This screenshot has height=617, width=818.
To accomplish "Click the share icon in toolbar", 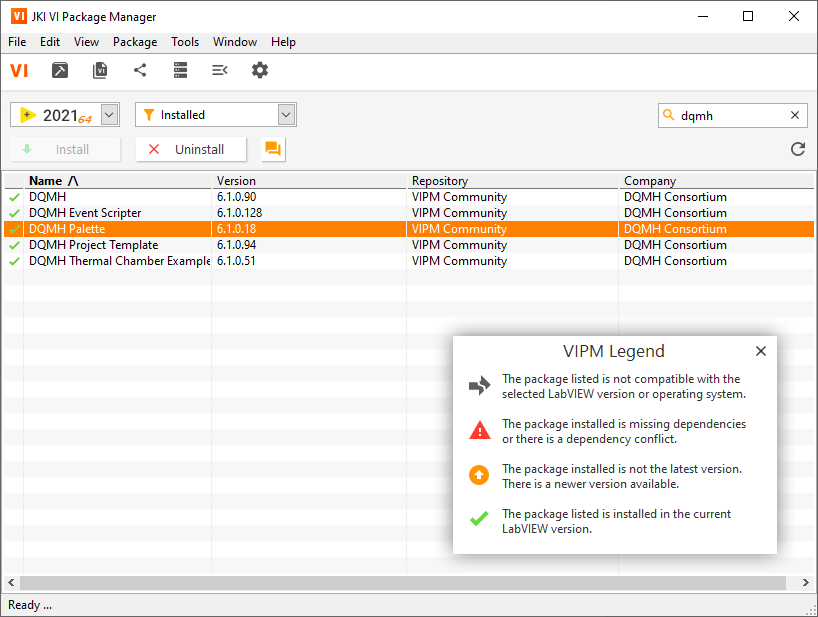I will click(x=140, y=70).
